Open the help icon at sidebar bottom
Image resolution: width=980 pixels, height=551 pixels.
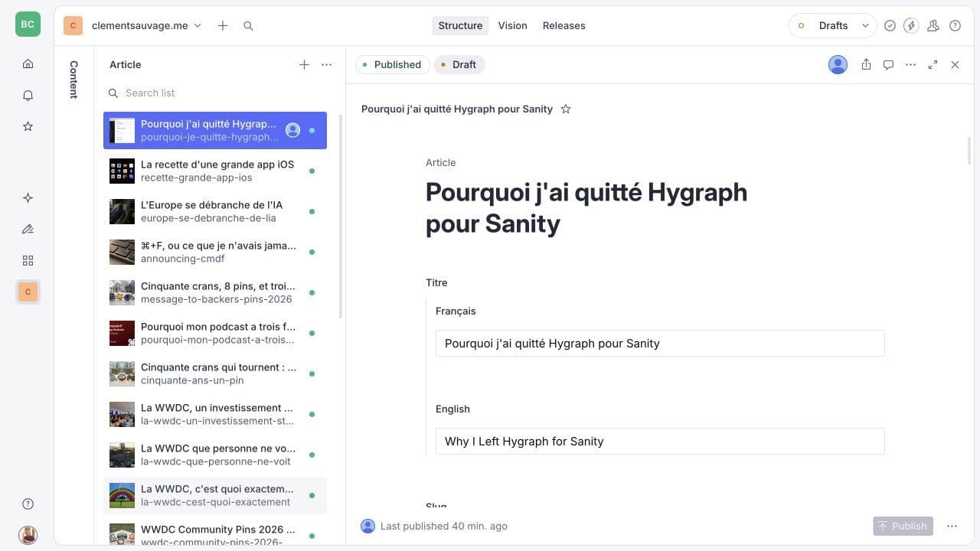coord(28,504)
